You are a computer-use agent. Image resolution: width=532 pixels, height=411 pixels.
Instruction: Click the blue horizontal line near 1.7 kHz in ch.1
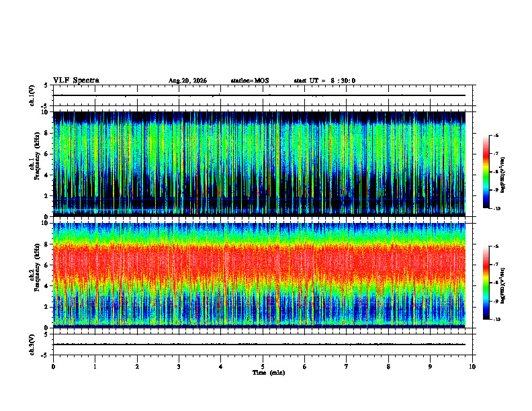(x=259, y=199)
